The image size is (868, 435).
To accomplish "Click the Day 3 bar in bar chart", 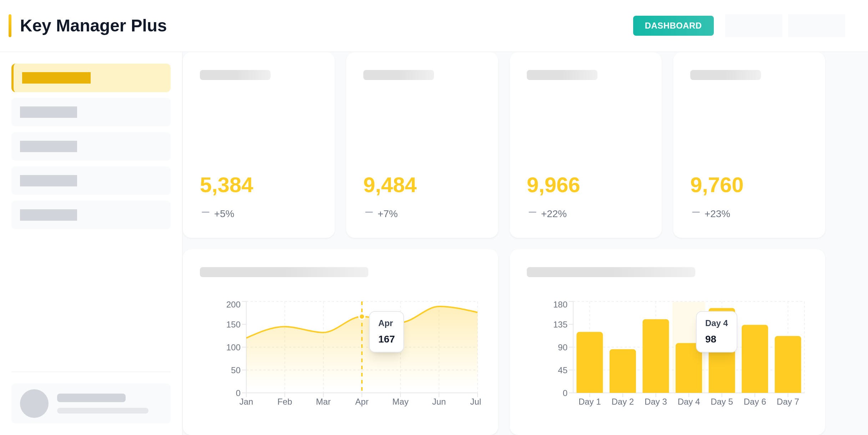I will click(656, 356).
